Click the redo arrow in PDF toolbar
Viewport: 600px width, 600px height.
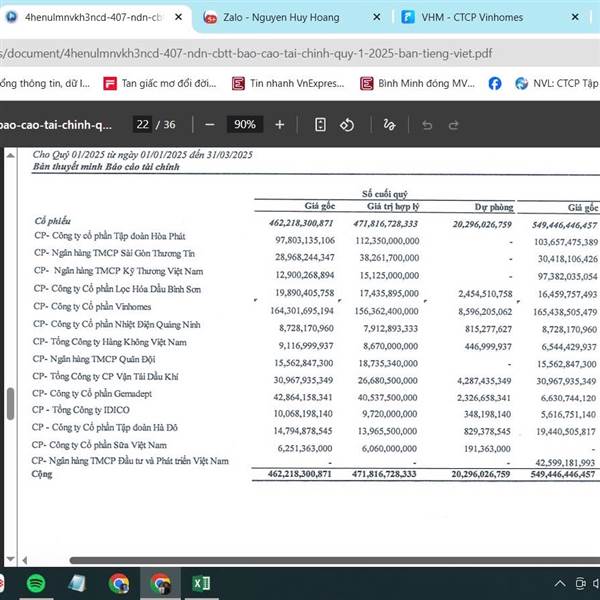454,125
